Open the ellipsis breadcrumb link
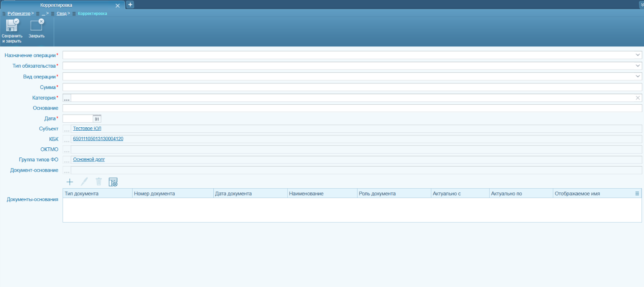 pos(43,14)
